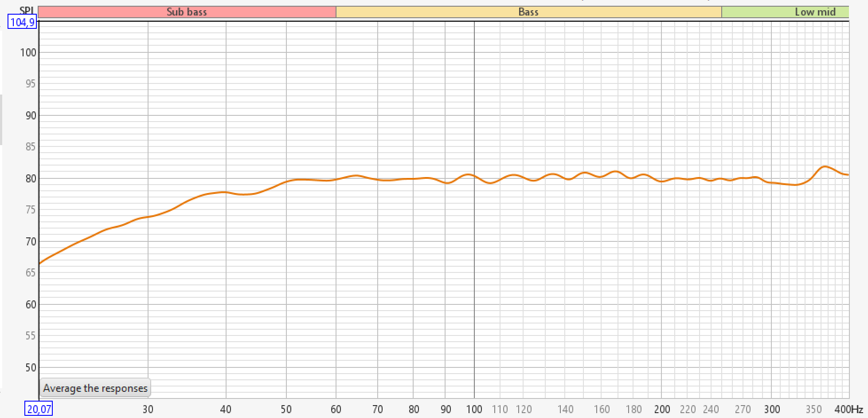Viewport: 868px width, 418px height.
Task: Edit the 104,9 SPL upper limit field
Action: pyautogui.click(x=22, y=22)
